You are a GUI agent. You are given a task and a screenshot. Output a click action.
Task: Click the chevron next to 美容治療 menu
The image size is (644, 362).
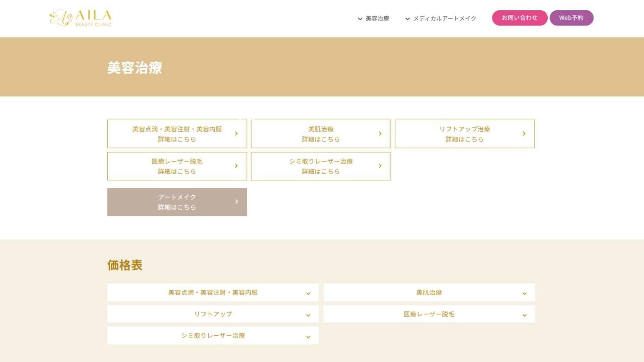coord(360,18)
